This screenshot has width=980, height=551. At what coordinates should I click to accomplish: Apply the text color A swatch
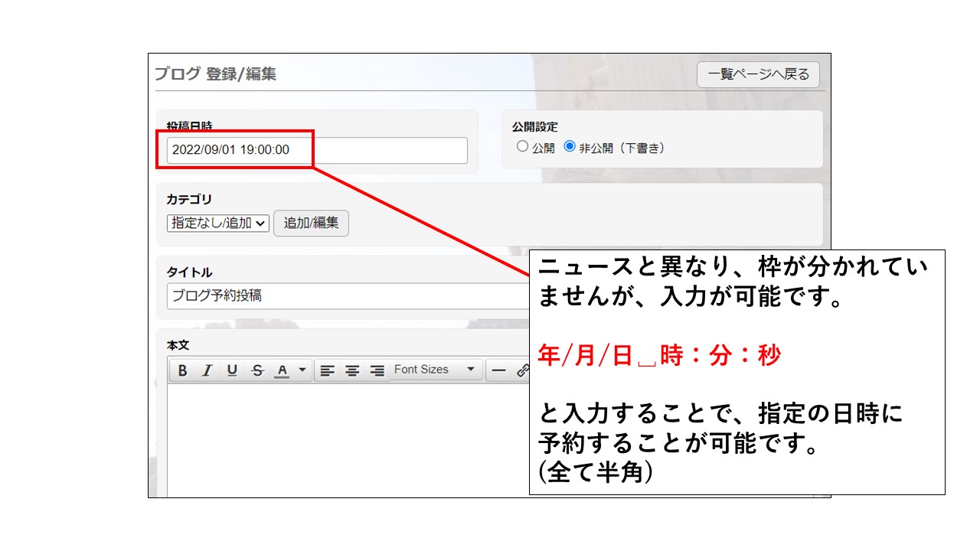pyautogui.click(x=282, y=370)
